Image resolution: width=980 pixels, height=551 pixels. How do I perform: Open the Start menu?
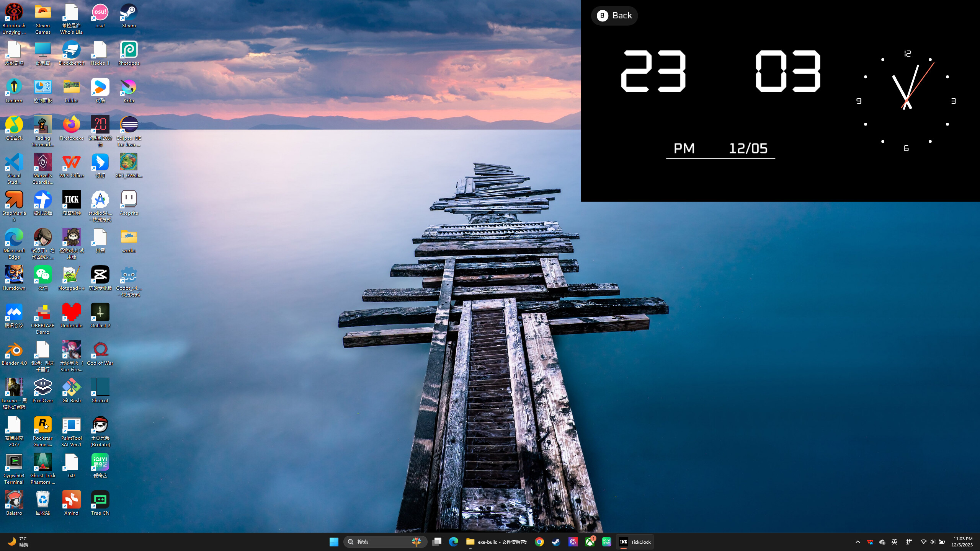[334, 542]
